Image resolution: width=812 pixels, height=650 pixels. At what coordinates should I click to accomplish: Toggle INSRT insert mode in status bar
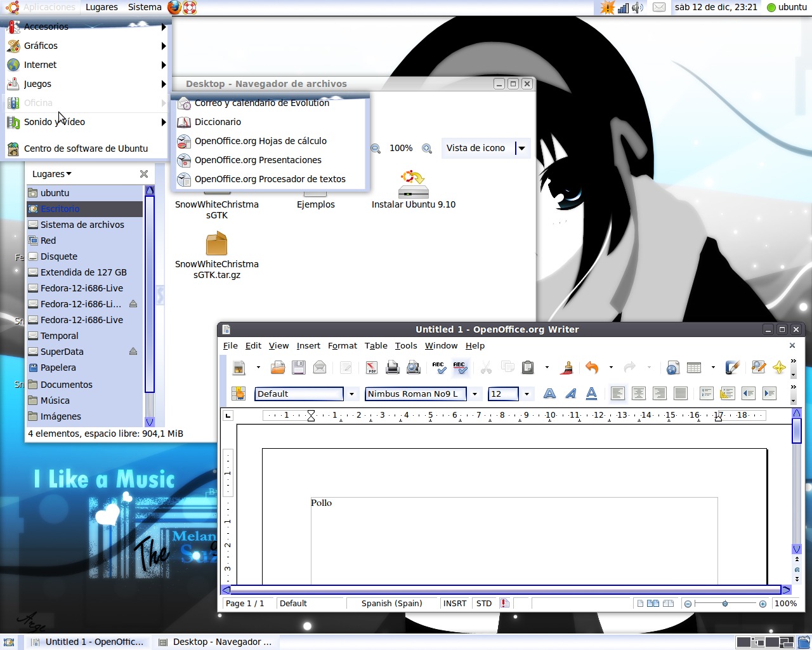coord(455,604)
